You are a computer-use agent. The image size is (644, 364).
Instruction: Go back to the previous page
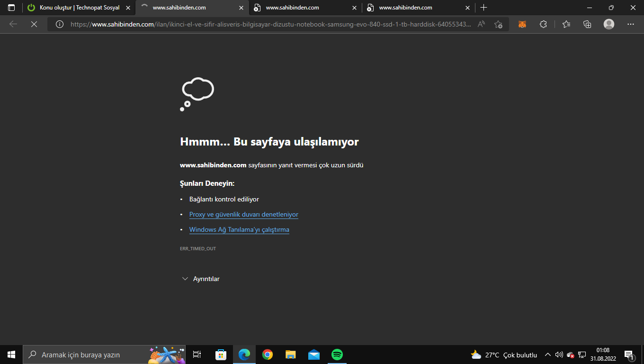point(13,24)
